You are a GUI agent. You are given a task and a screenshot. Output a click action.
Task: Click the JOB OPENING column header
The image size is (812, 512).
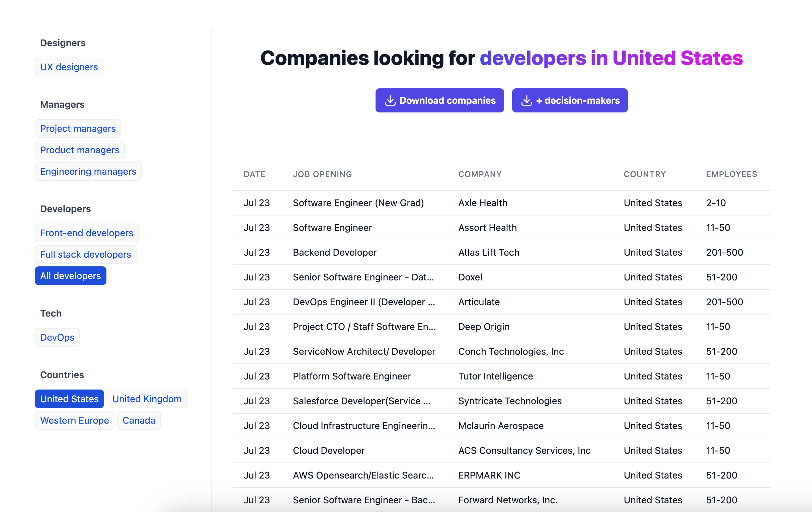pos(322,174)
